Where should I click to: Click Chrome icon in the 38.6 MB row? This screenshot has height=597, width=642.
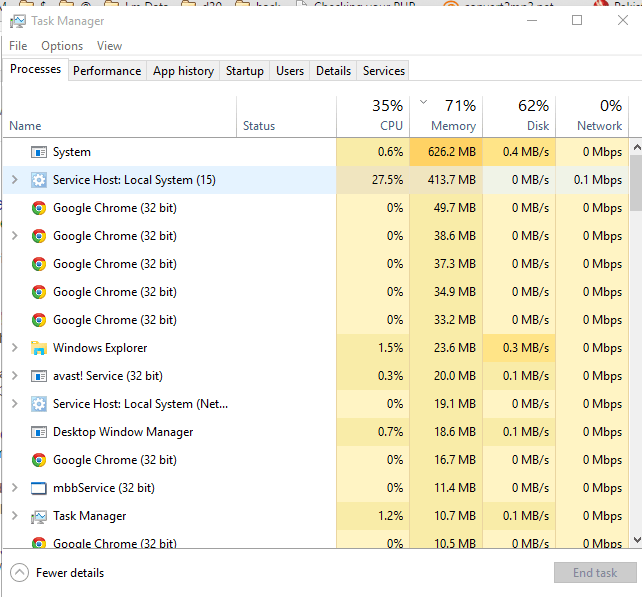[x=39, y=236]
